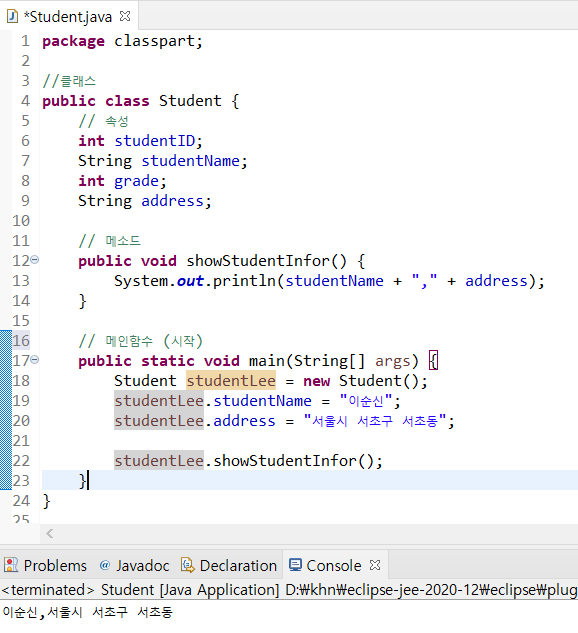The image size is (578, 633).
Task: Collapse the main method fold marker
Action: click(35, 359)
